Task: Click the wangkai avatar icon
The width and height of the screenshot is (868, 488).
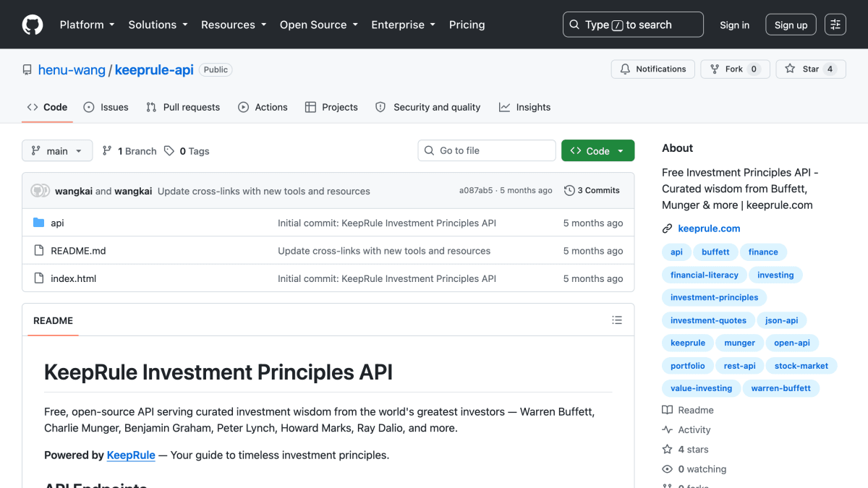Action: [41, 191]
